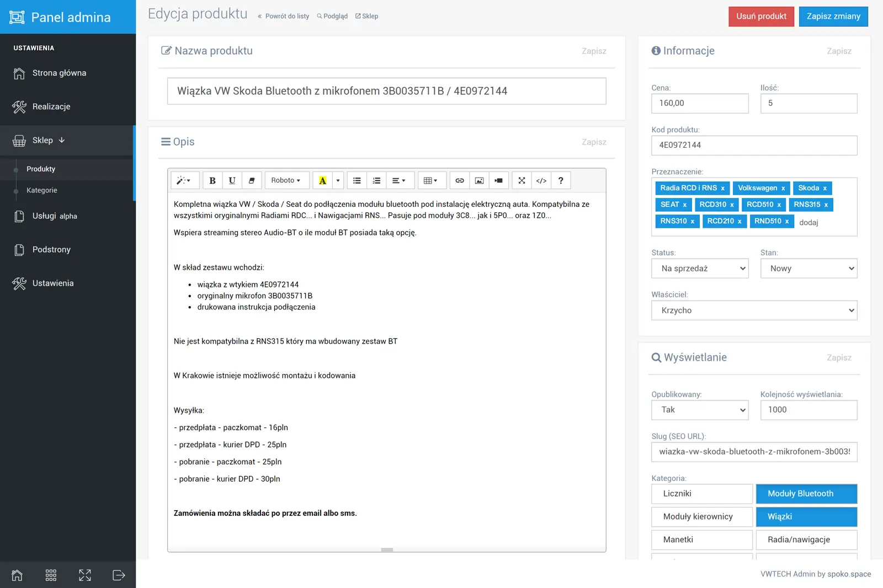Click the underline button in the toolbar

[232, 180]
